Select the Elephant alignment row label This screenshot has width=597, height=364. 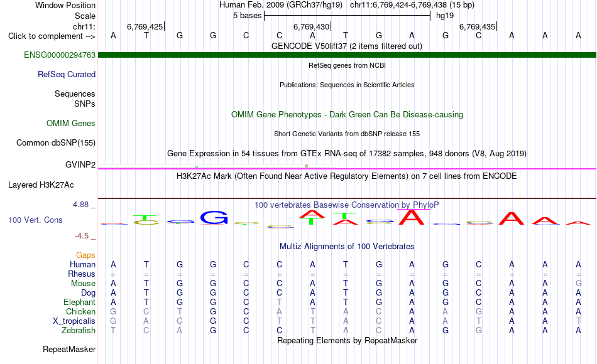point(79,302)
